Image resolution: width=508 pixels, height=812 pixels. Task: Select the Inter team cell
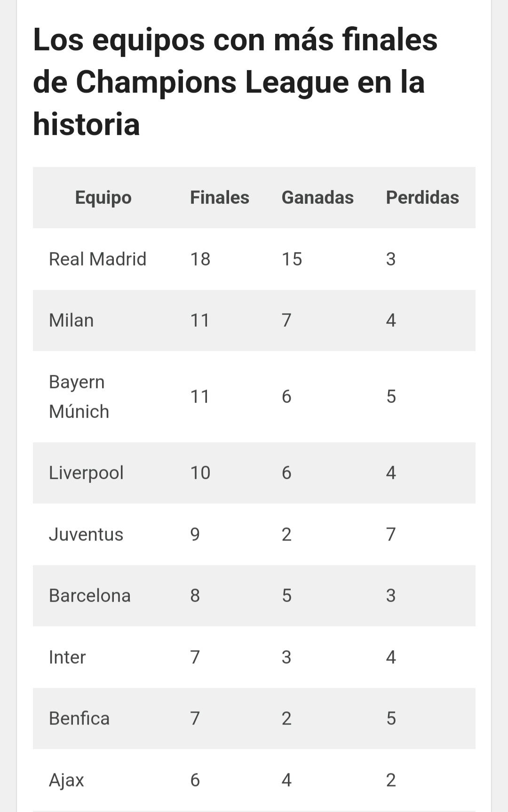point(67,657)
